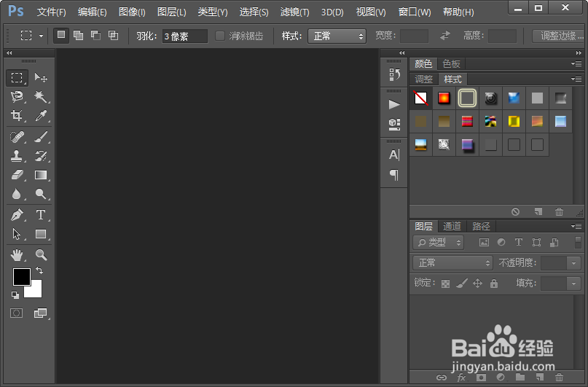Swap foreground and background colors
588x387 pixels.
[x=39, y=270]
